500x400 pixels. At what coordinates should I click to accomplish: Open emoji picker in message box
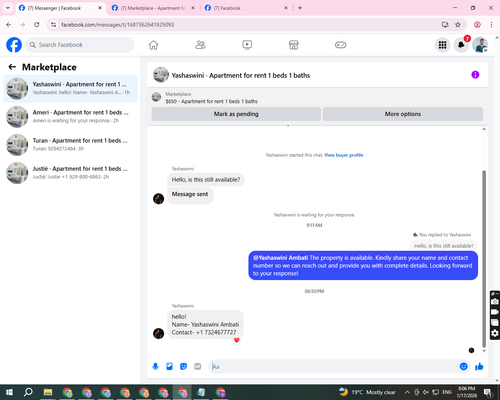[463, 366]
